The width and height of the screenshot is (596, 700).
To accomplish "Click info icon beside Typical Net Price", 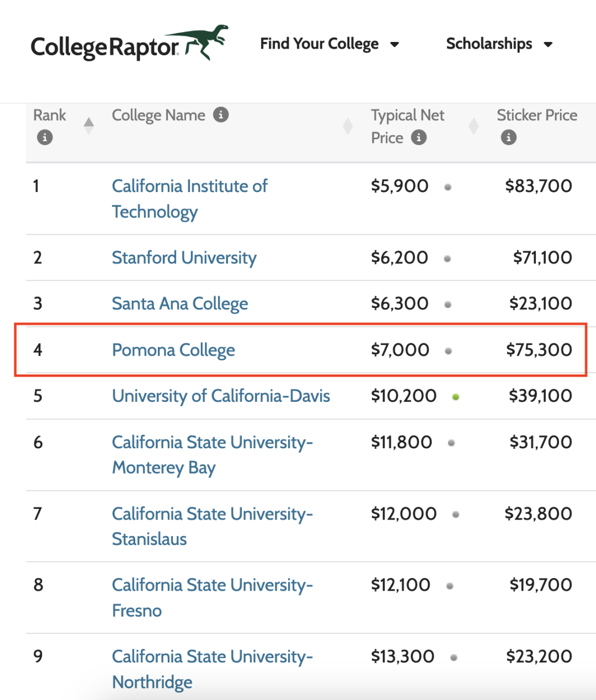I will (419, 137).
